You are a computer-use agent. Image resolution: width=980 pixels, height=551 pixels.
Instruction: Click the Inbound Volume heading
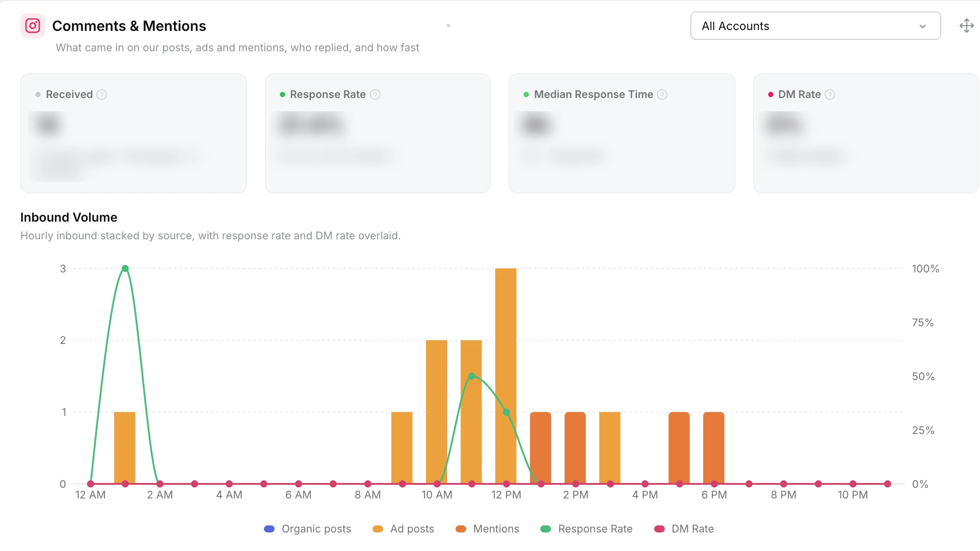[x=69, y=217]
